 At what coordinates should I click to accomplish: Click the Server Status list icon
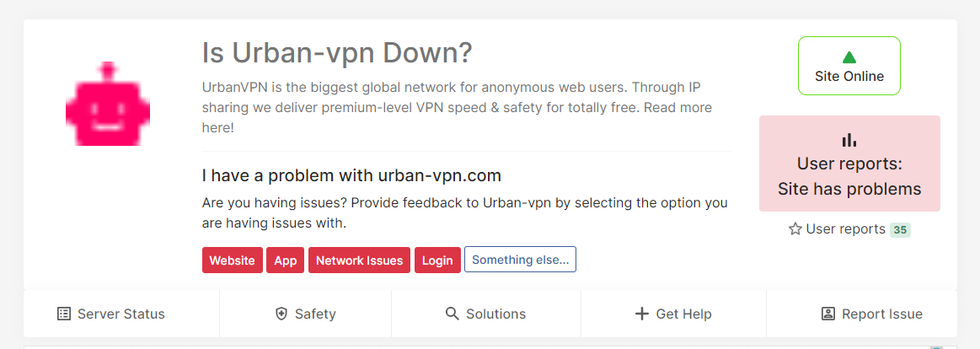(64, 314)
